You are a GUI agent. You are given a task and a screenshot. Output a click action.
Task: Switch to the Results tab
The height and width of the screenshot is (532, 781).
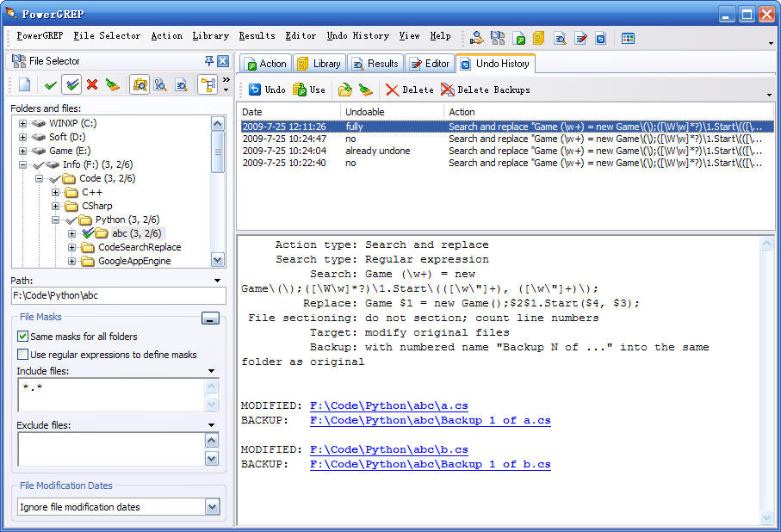click(376, 64)
